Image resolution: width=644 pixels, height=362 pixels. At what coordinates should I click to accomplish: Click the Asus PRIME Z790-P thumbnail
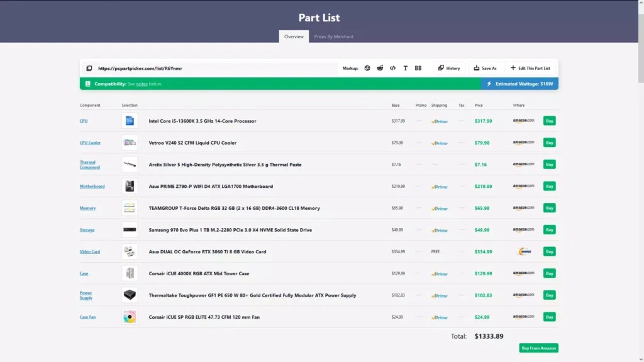pos(130,186)
